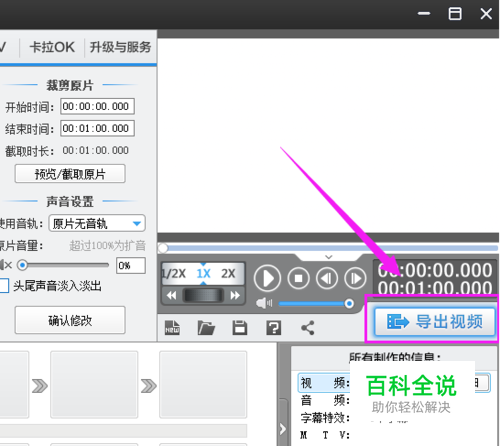Create a new project icon
This screenshot has height=446, width=500.
pyautogui.click(x=172, y=328)
